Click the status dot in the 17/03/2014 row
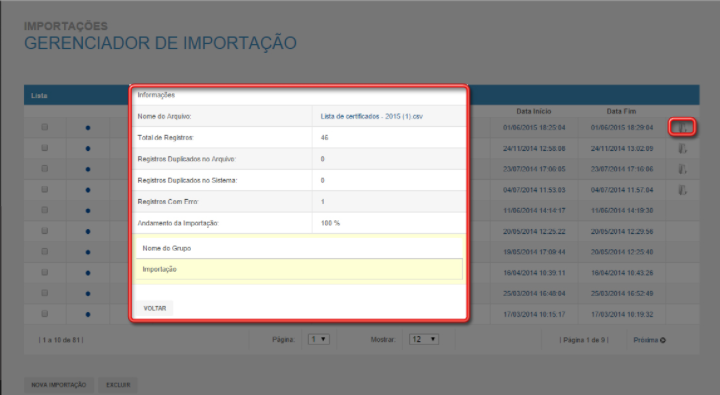 pos(88,315)
